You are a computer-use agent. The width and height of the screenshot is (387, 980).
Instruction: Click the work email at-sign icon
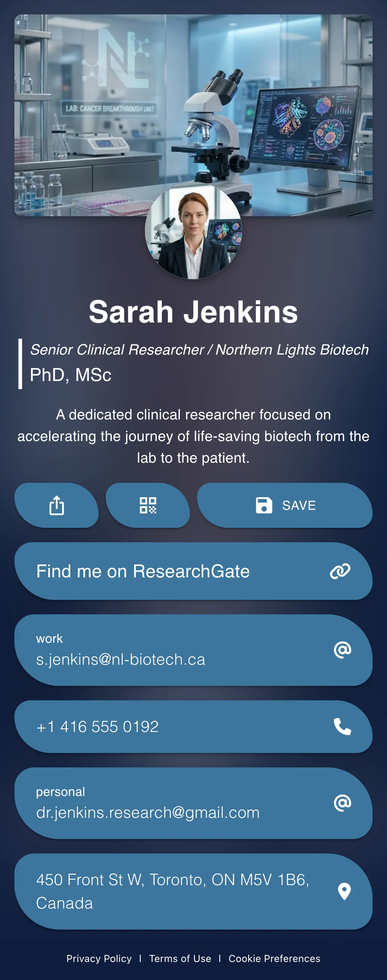tap(342, 650)
